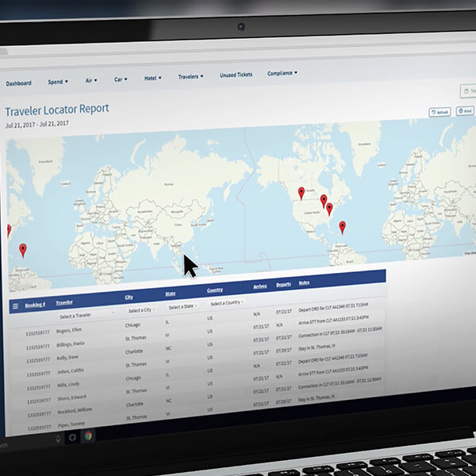This screenshot has width=476, height=476.
Task: Sort by the Notes column header
Action: (304, 282)
